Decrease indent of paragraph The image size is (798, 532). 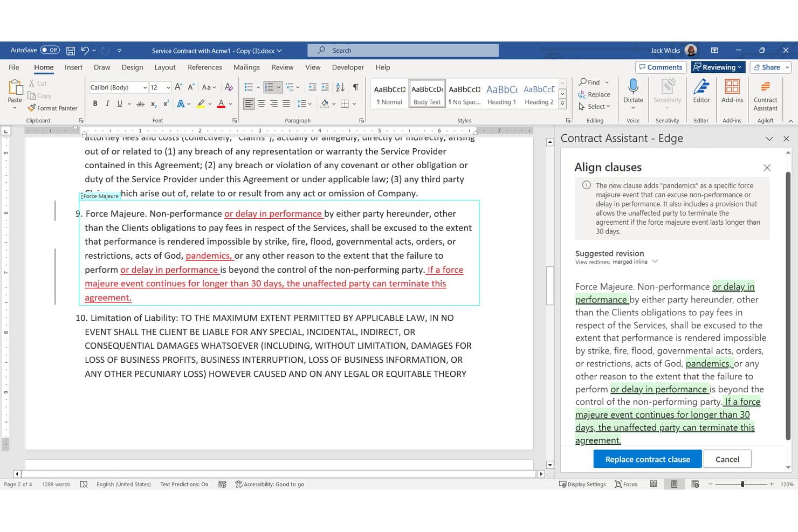312,87
